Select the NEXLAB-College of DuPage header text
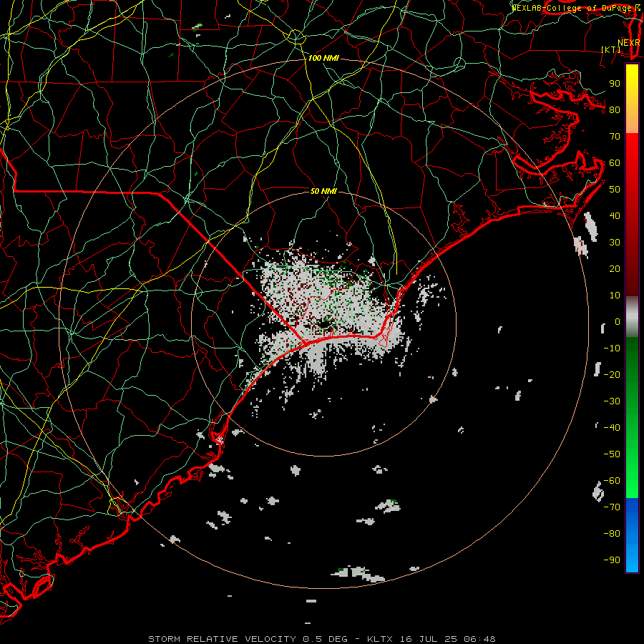This screenshot has width=644, height=644. point(571,8)
